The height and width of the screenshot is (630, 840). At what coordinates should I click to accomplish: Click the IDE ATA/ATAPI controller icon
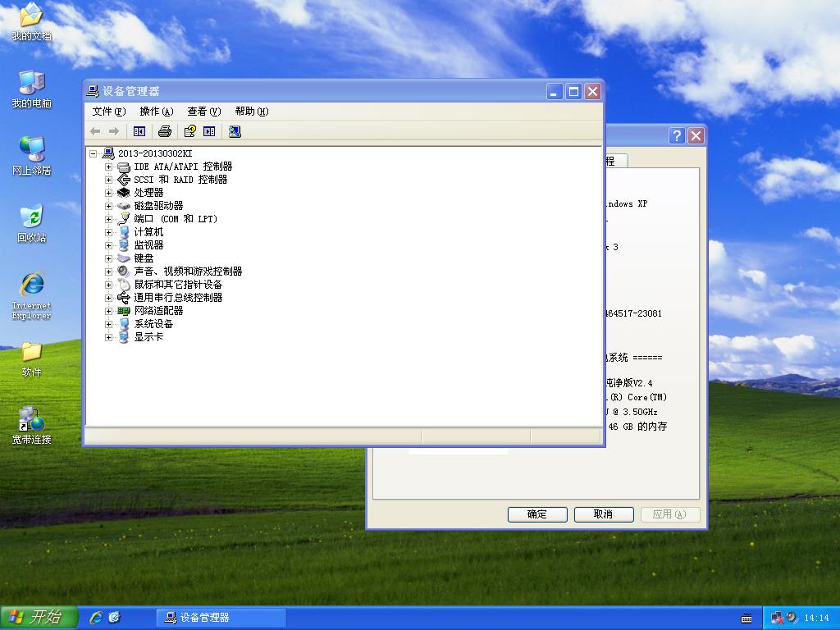coord(124,167)
